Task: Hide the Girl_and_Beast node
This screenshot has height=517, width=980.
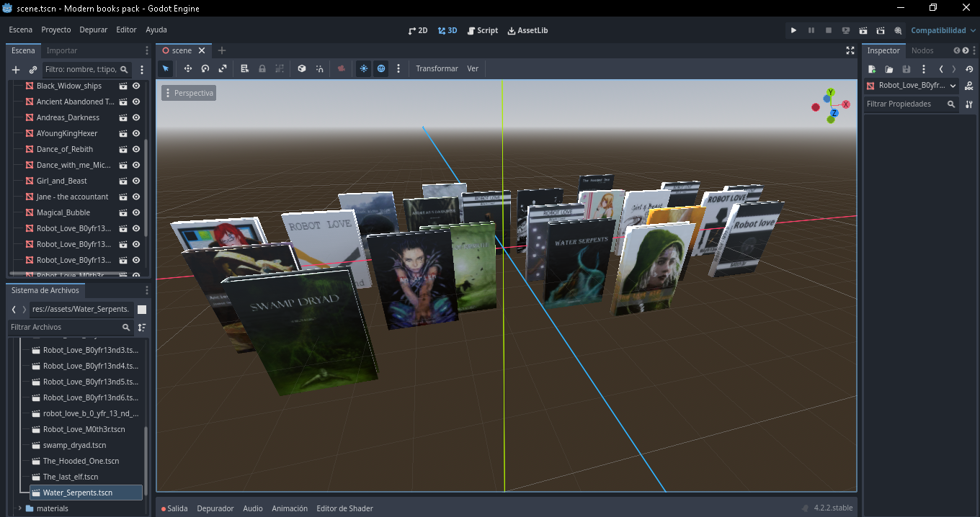Action: (136, 181)
